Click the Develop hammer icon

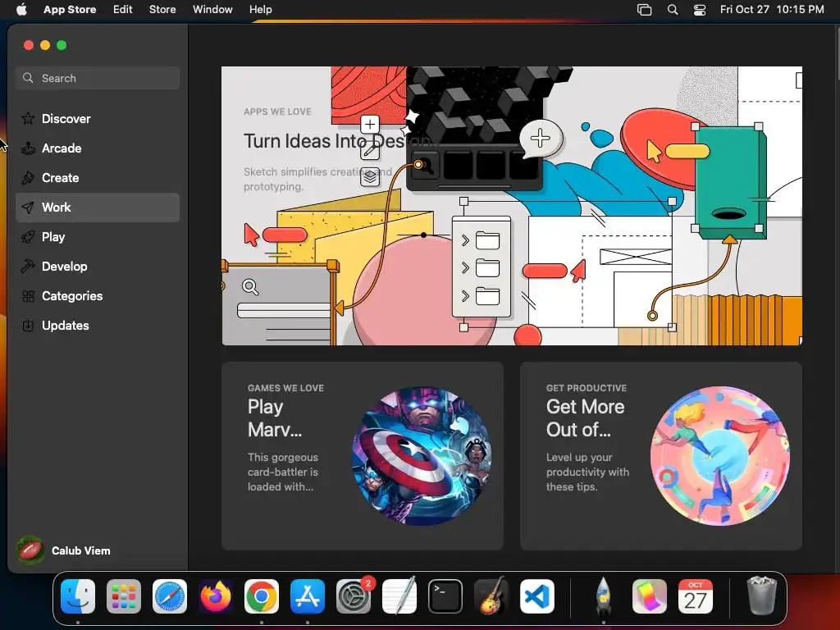[28, 267]
